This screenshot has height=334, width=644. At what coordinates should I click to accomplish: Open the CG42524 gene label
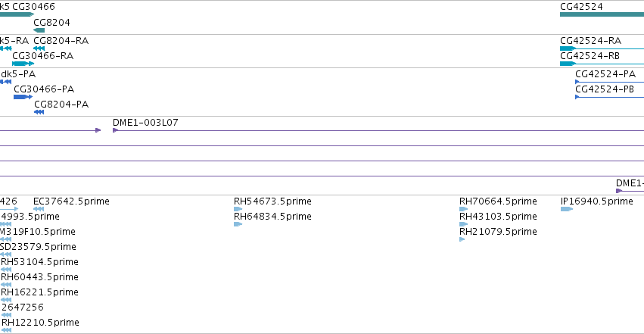coord(581,7)
